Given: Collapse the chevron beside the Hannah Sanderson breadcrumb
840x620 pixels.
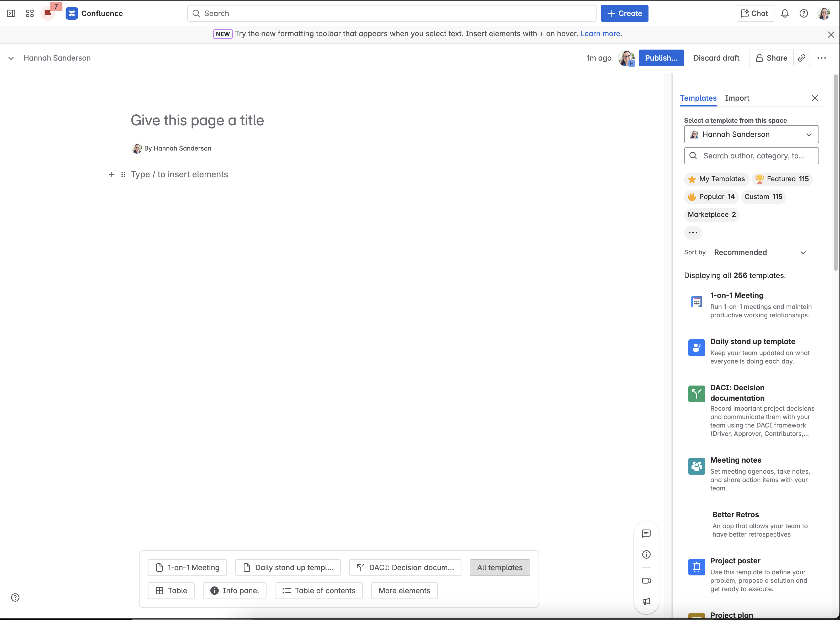Looking at the screenshot, I should click(x=11, y=58).
